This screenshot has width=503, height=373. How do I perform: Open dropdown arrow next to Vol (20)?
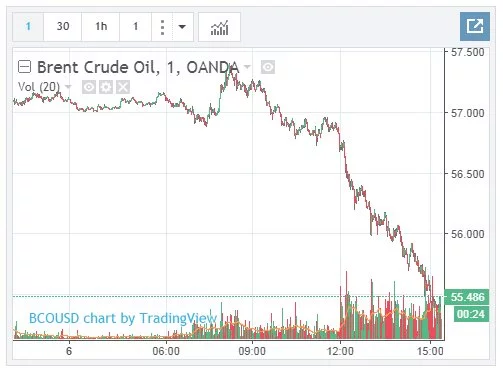click(x=68, y=87)
